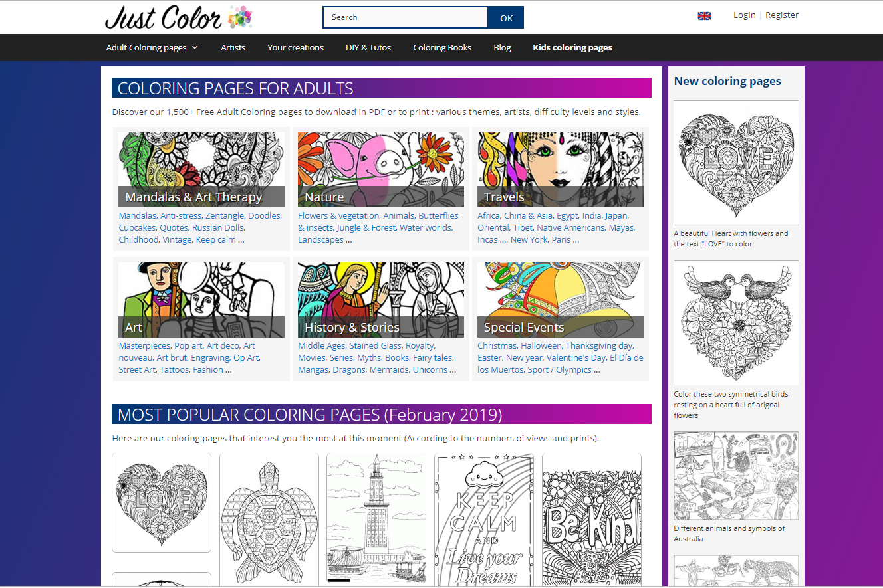The width and height of the screenshot is (883, 588).
Task: Click the Thanksgiving day link
Action: [x=599, y=345]
